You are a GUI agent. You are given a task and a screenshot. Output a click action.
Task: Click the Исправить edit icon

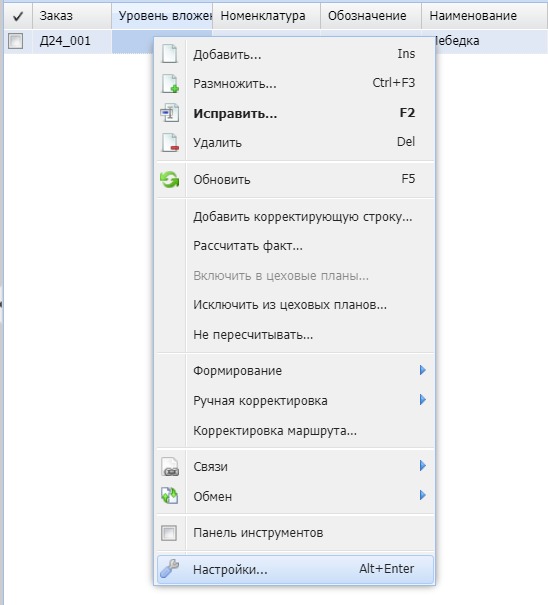click(x=170, y=113)
